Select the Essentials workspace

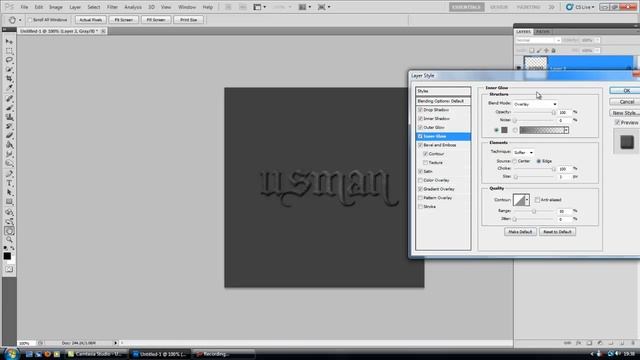pyautogui.click(x=467, y=7)
